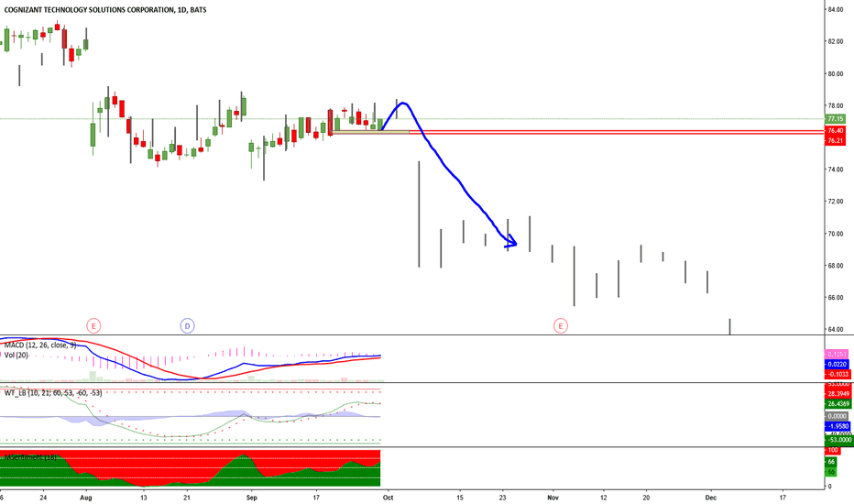Click the green 77.15 current price label
The height and width of the screenshot is (504, 854).
[x=836, y=119]
